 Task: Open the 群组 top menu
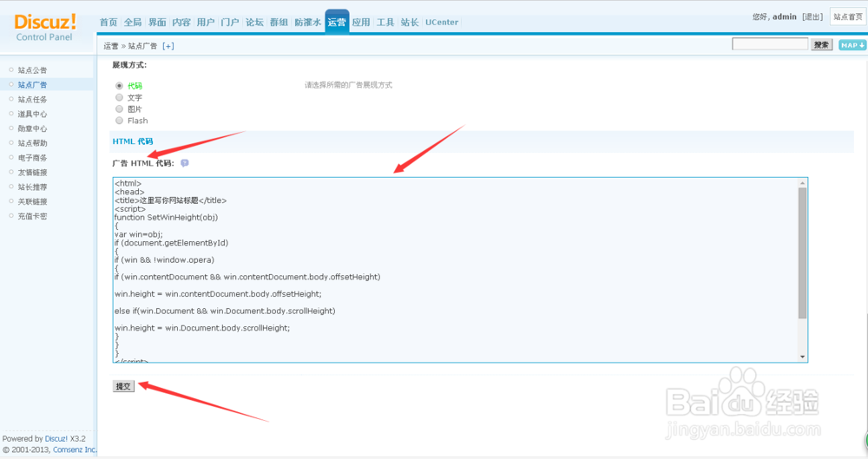279,23
